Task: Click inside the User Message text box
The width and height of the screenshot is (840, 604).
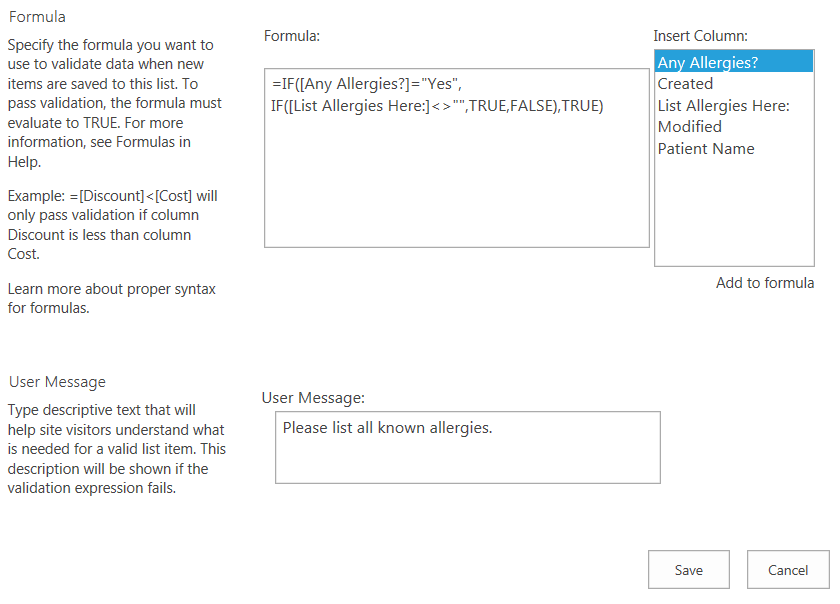Action: coord(468,448)
